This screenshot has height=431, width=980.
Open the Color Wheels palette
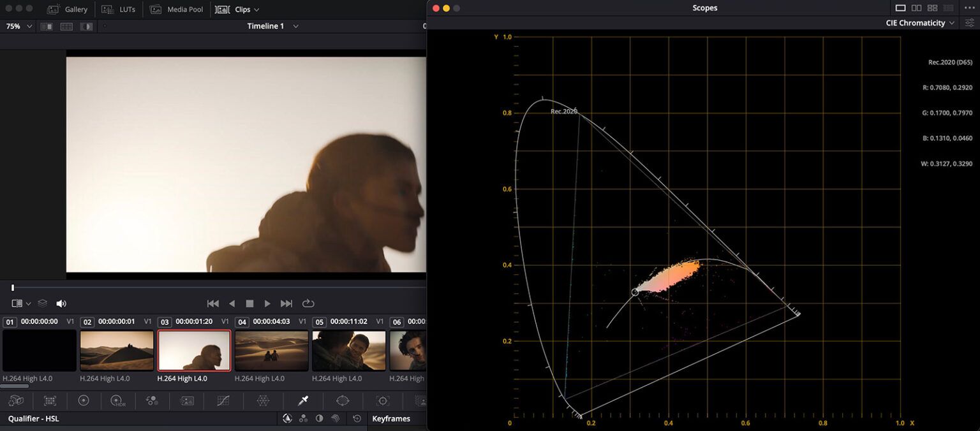coord(84,400)
